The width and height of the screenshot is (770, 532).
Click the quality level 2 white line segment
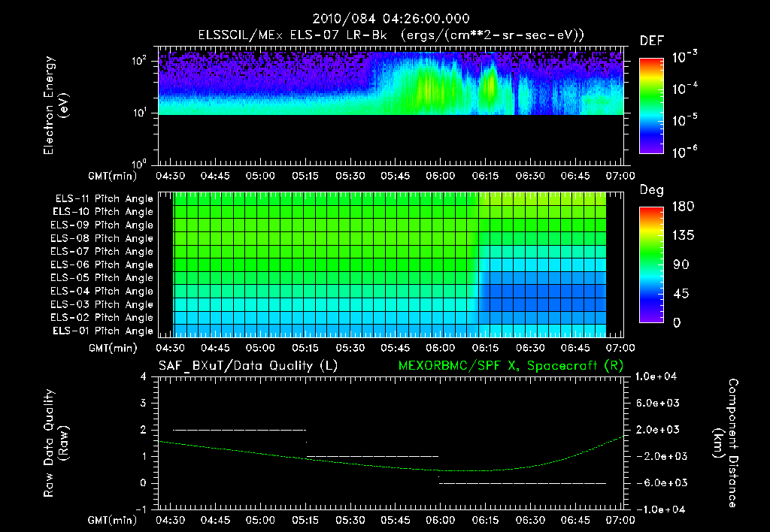(x=240, y=430)
